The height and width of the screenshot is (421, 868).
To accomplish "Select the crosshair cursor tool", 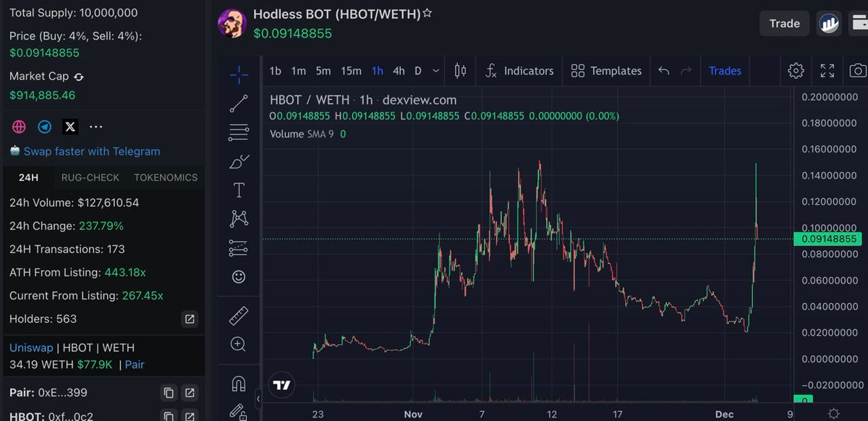I will click(239, 74).
